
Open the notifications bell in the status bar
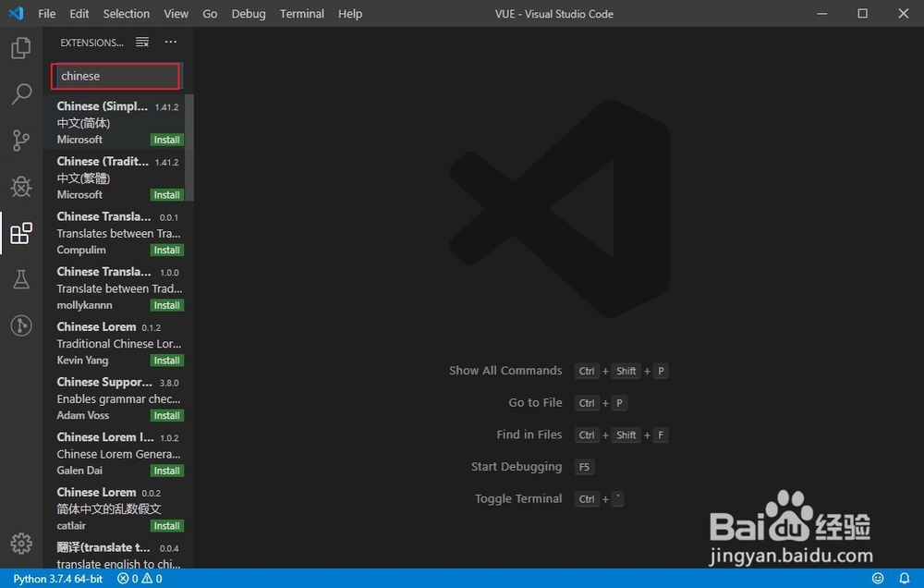[904, 579]
